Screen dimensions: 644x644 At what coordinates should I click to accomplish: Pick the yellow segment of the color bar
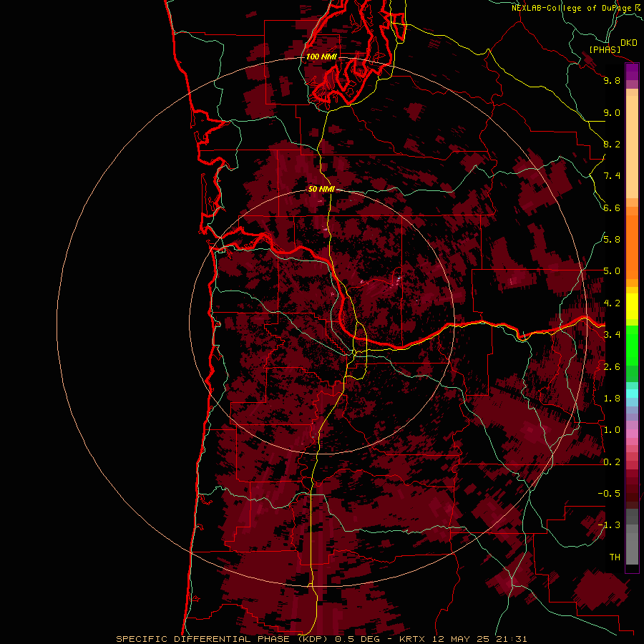point(632,306)
